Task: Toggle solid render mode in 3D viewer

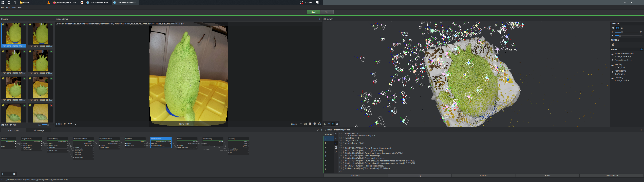Action: pyautogui.click(x=325, y=124)
